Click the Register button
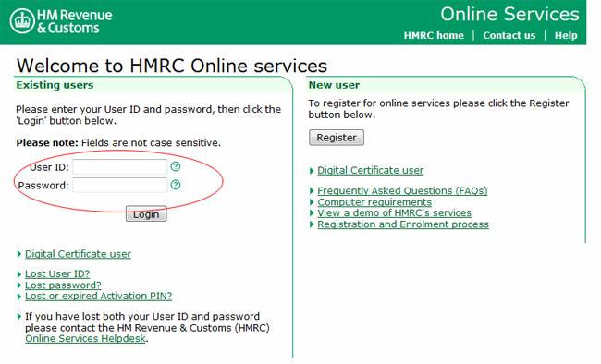This screenshot has width=601, height=364. coord(337,138)
